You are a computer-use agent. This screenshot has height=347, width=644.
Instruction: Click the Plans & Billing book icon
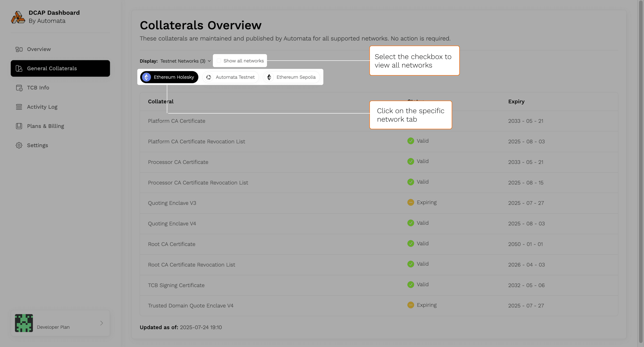coord(19,126)
